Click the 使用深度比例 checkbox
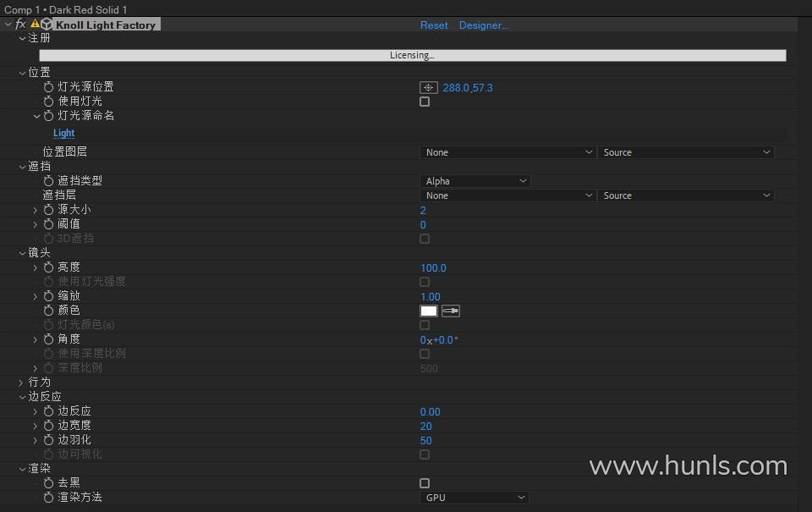Image resolution: width=812 pixels, height=512 pixels. (425, 354)
